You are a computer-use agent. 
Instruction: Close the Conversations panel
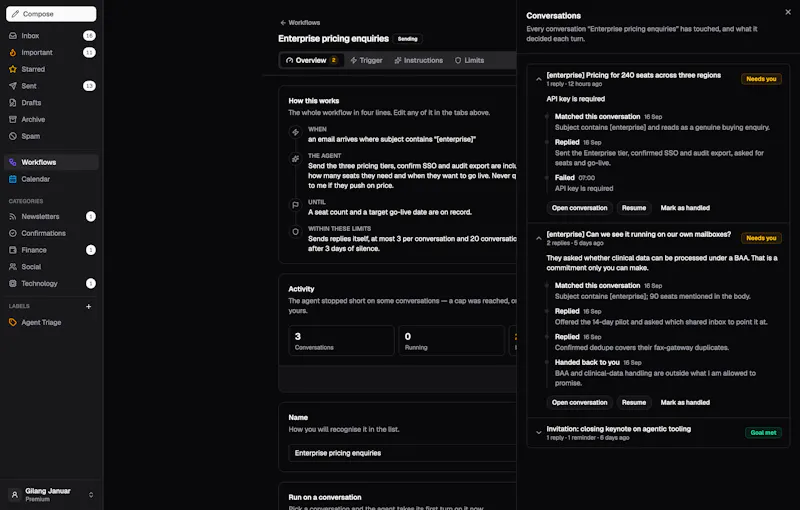(x=788, y=12)
